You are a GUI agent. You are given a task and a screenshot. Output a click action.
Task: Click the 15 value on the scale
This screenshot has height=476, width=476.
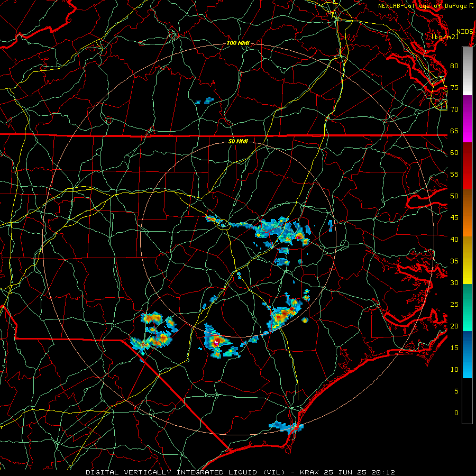tap(454, 347)
